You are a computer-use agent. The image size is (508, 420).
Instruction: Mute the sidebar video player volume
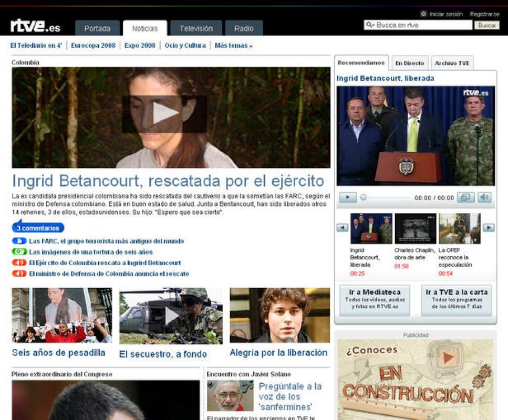point(484,197)
